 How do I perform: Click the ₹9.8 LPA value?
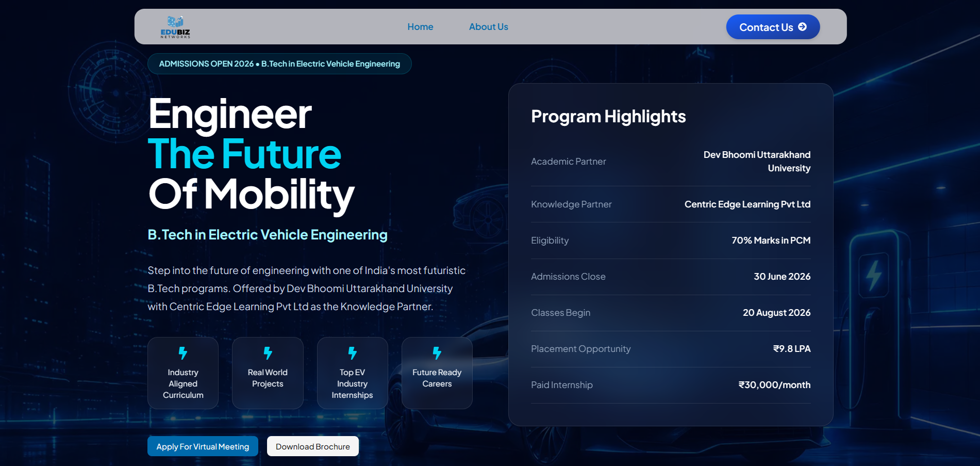(x=791, y=349)
